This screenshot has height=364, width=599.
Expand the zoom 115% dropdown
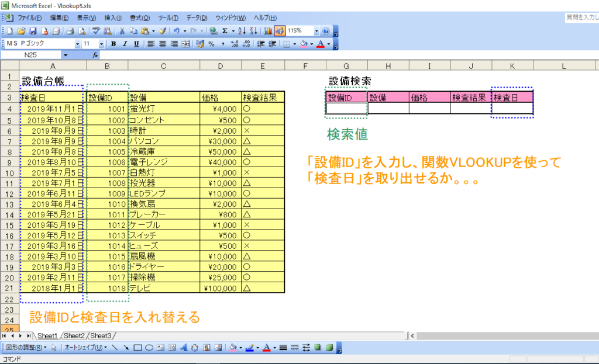(316, 31)
